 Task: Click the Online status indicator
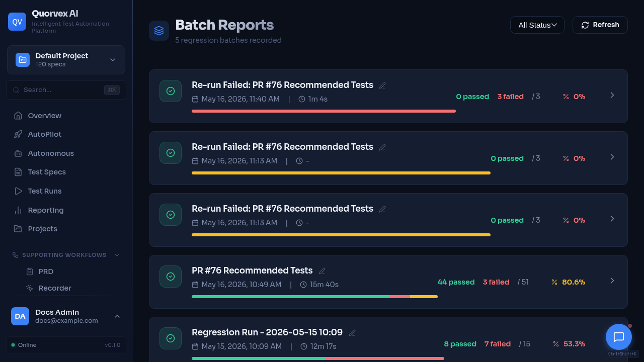(24, 345)
